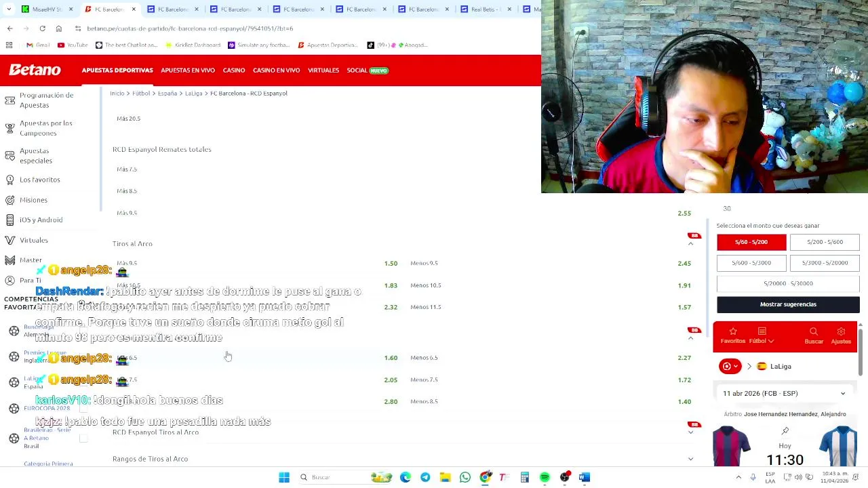The image size is (868, 488).
Task: Select the S/600 - S/3000 amount range
Action: pos(751,263)
